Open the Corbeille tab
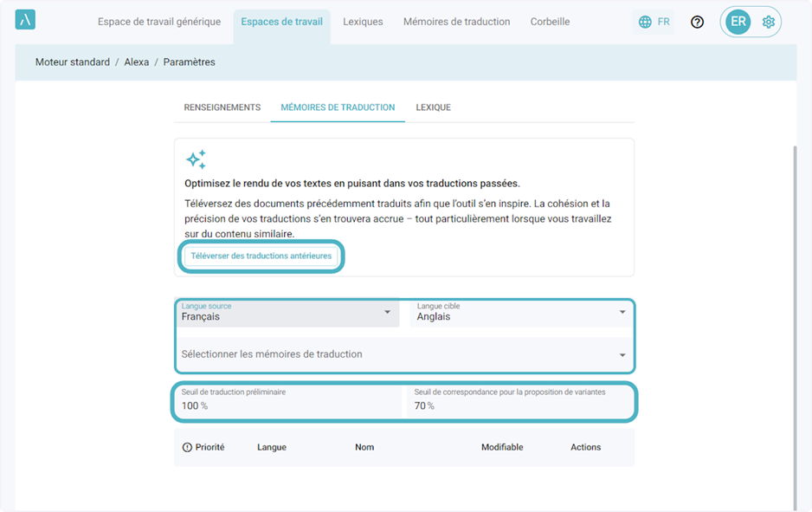 pos(550,22)
